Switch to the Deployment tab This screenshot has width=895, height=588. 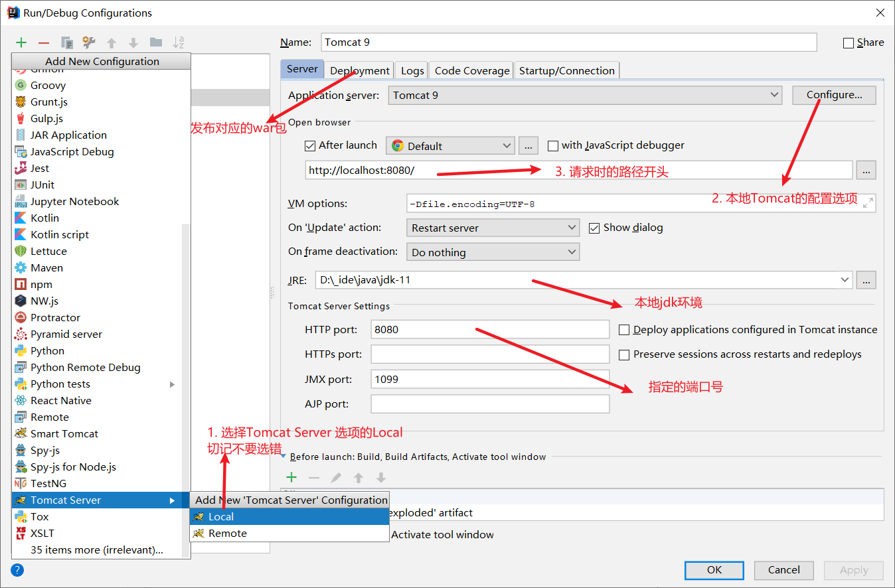pos(360,70)
